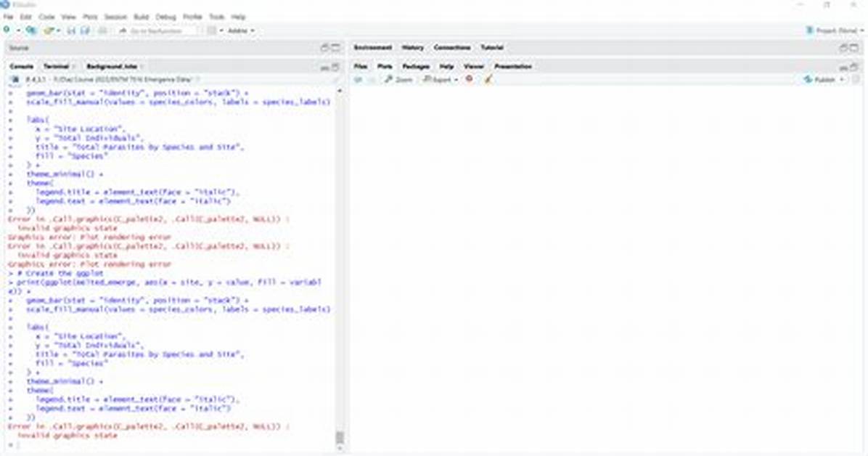Click the console input prompt line
Image resolution: width=868 pixels, height=456 pixels.
tap(171, 445)
